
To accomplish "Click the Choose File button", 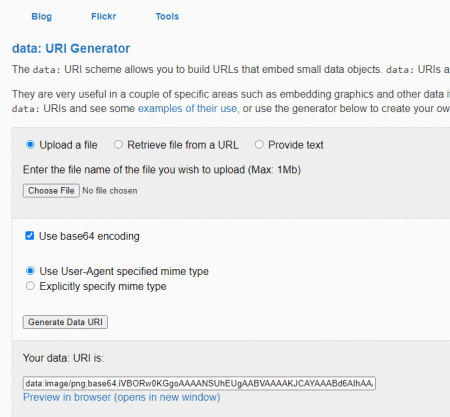I will pos(51,191).
